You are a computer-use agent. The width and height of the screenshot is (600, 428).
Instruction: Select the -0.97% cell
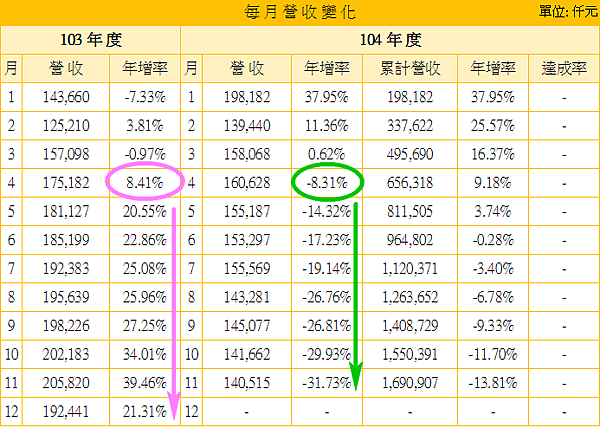pyautogui.click(x=145, y=154)
